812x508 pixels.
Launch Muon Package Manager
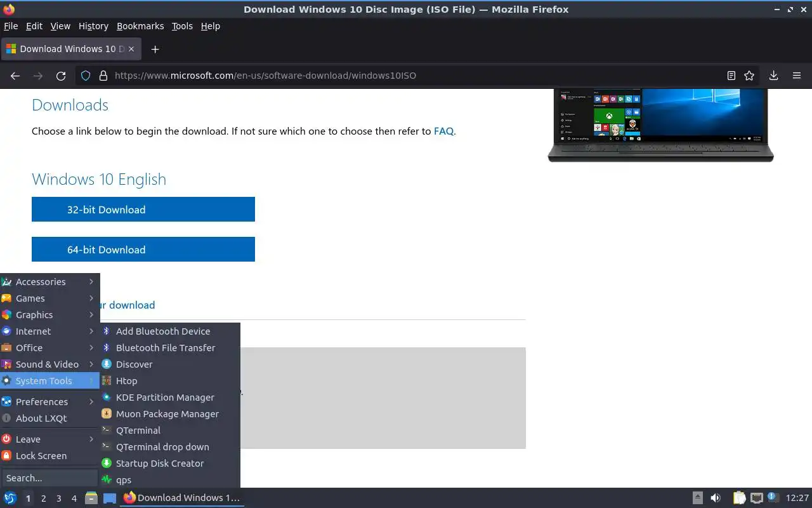170,413
